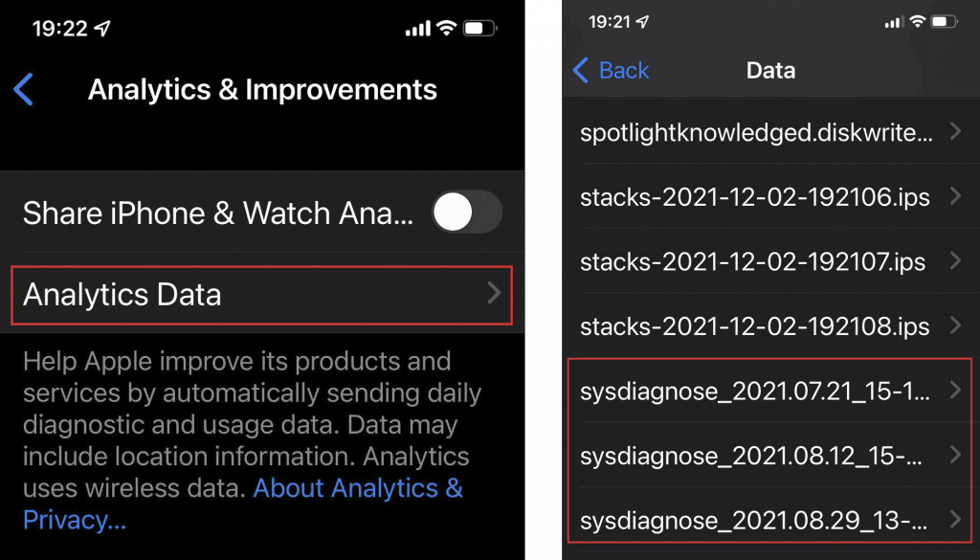This screenshot has width=980, height=560.
Task: Open the stacks-2021-12-02-192108.ips entry
Action: (x=754, y=325)
